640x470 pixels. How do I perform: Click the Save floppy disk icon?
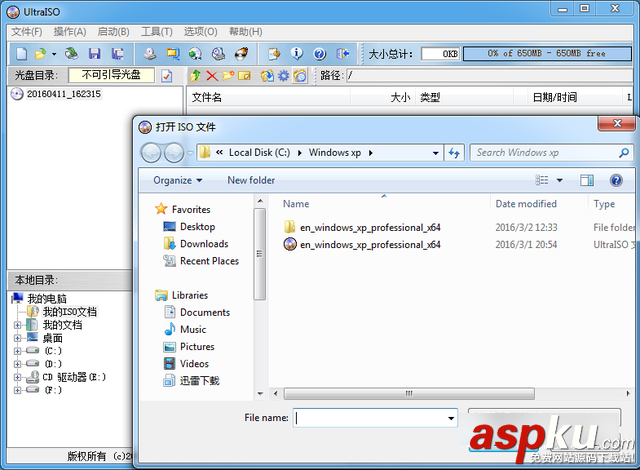pyautogui.click(x=95, y=53)
